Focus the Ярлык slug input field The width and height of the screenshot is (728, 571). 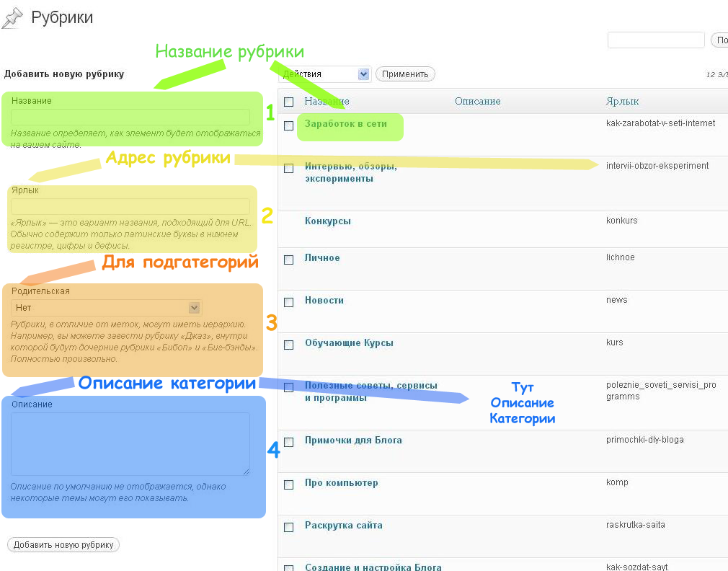[130, 206]
